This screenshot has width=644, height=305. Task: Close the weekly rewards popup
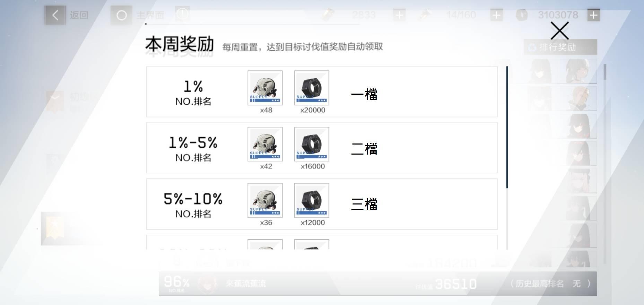click(x=559, y=31)
